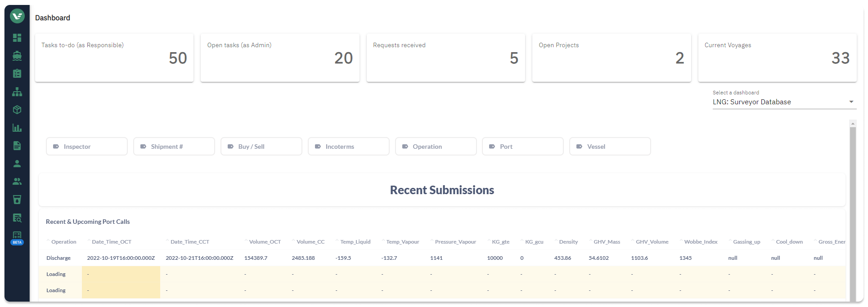The height and width of the screenshot is (307, 868).
Task: Click the tag icon on the Shipment # filter
Action: [144, 147]
